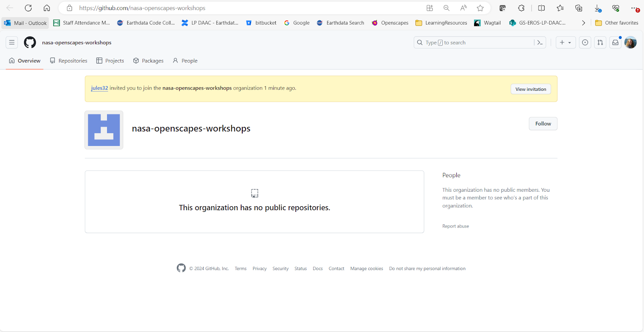Switch to the Packages tab
This screenshot has height=332, width=644.
coord(149,61)
